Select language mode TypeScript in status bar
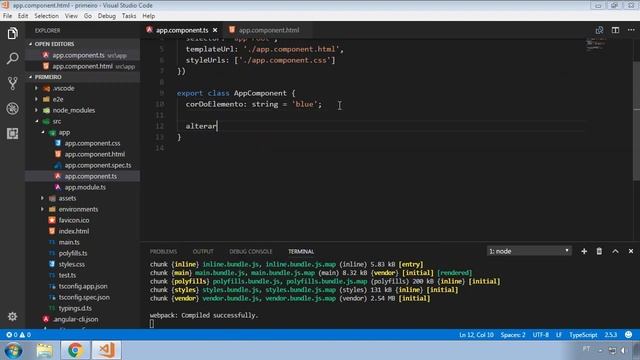Image resolution: width=640 pixels, height=360 pixels. [x=583, y=335]
